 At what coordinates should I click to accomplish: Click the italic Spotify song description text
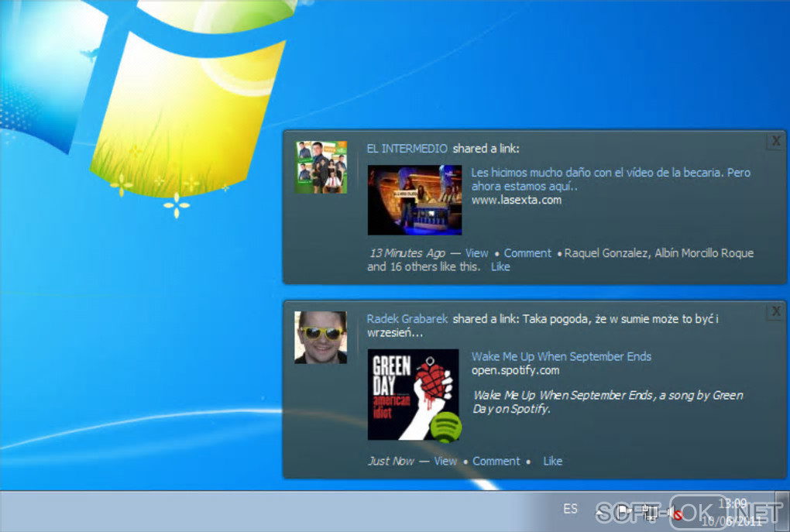tap(608, 402)
